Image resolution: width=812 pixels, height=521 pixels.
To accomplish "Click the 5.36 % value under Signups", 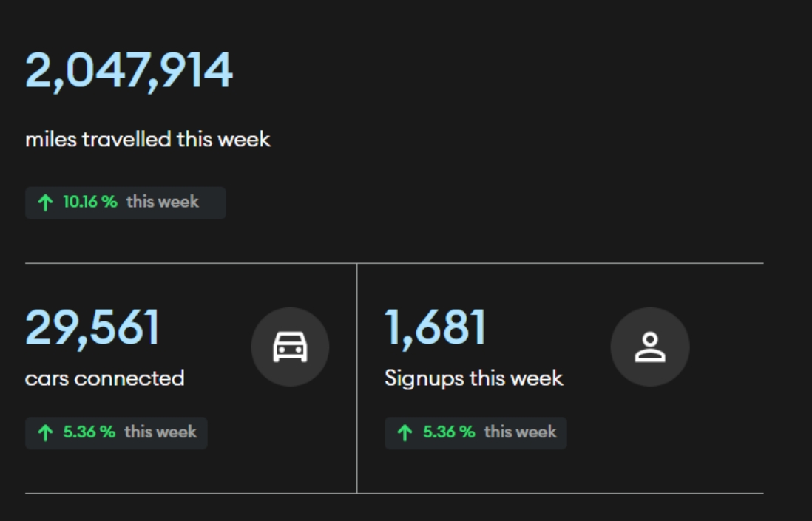I will click(449, 432).
